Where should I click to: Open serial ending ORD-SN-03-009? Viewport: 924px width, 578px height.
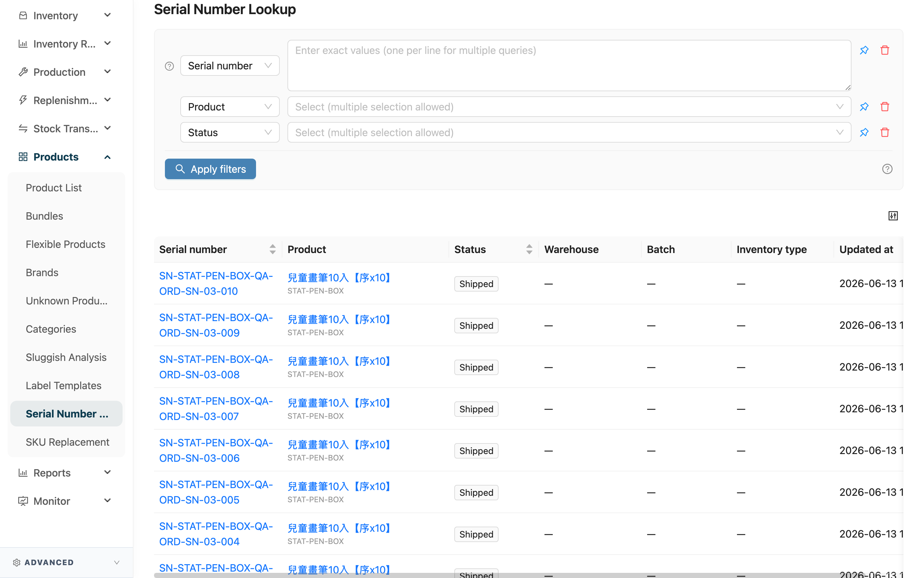click(216, 325)
